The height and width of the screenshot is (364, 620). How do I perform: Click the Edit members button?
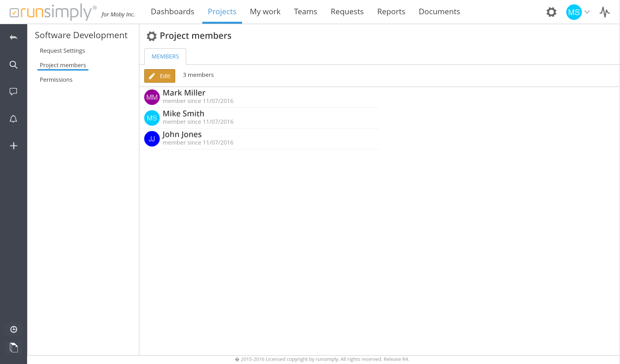160,76
